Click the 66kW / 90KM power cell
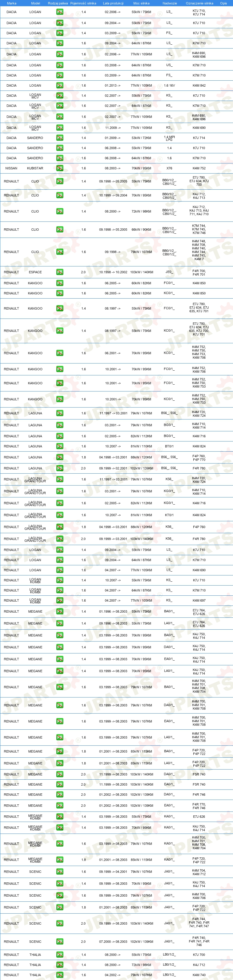The height and width of the screenshot is (980, 233). [x=141, y=230]
